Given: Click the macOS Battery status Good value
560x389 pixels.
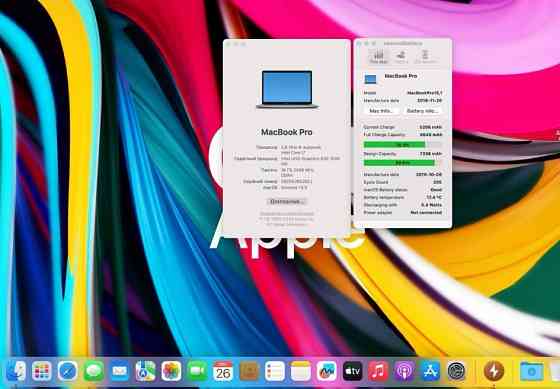Looking at the screenshot, I should click(x=436, y=190).
